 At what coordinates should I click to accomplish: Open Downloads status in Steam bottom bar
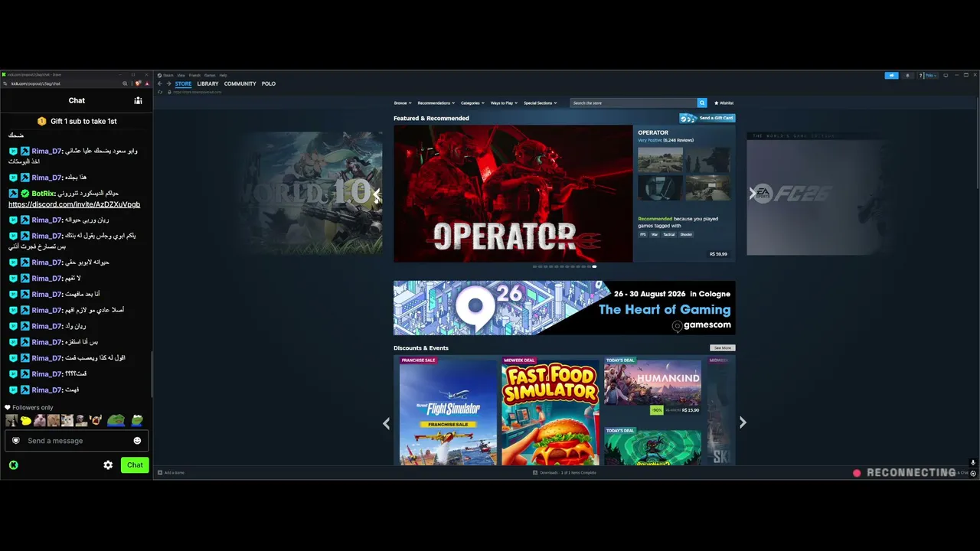point(570,473)
